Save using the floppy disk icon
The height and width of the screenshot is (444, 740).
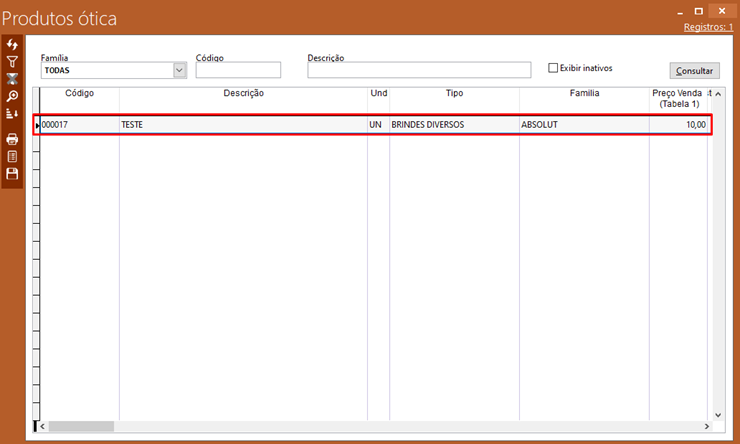12,173
